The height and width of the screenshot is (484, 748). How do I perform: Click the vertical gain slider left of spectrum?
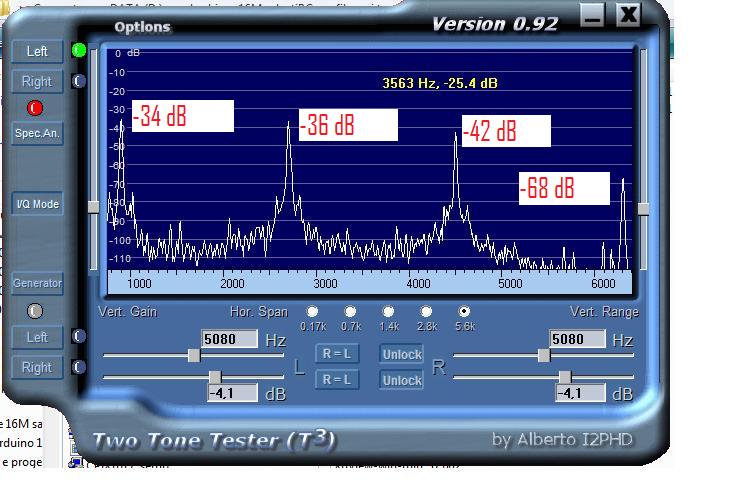click(x=94, y=207)
